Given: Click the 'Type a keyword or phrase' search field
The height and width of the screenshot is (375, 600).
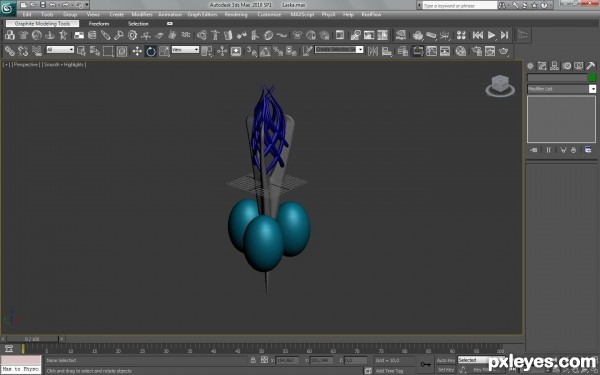Looking at the screenshot, I should 460,5.
